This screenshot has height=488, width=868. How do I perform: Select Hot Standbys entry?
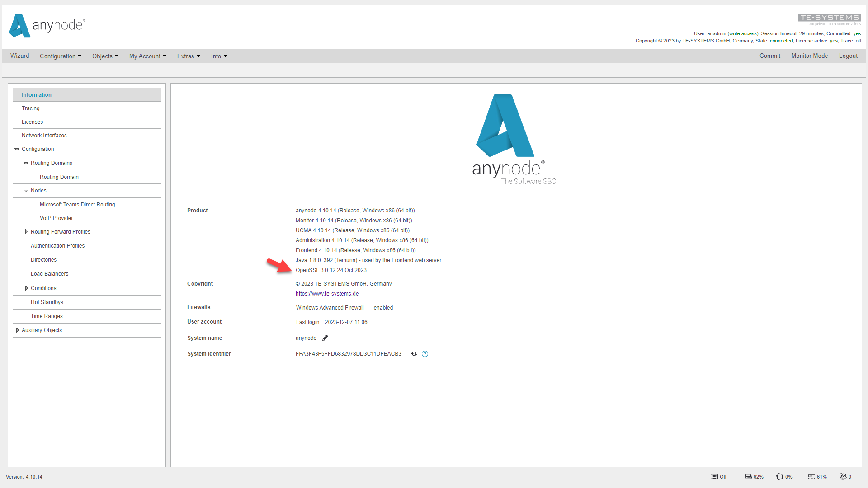pyautogui.click(x=87, y=302)
